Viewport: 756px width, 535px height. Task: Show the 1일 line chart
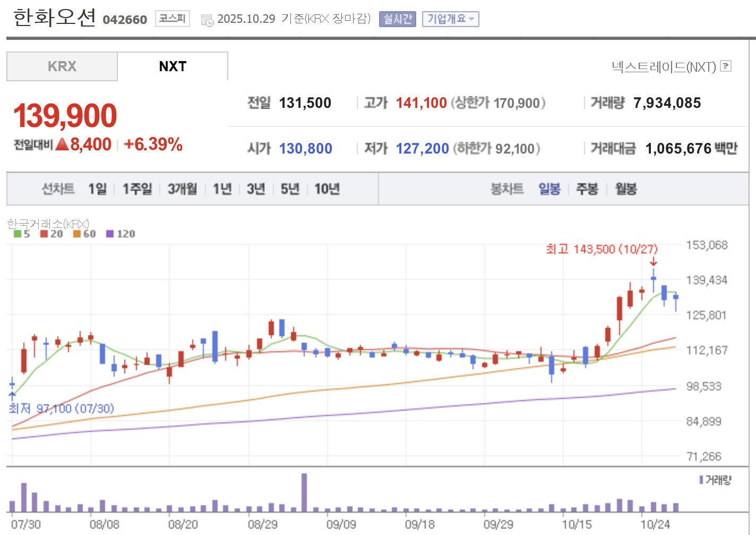[98, 189]
